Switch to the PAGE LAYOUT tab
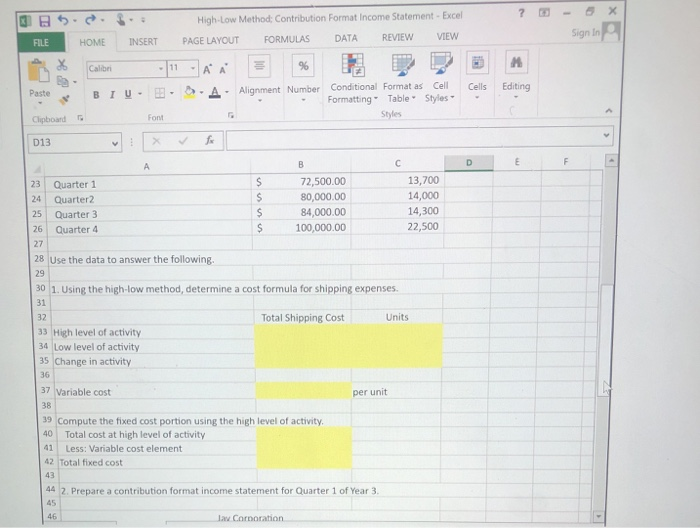Viewport: 700px width, 528px height. click(210, 41)
